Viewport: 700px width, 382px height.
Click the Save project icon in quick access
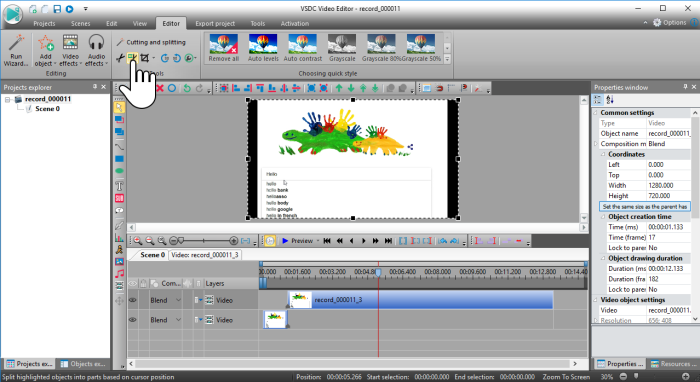tap(57, 8)
